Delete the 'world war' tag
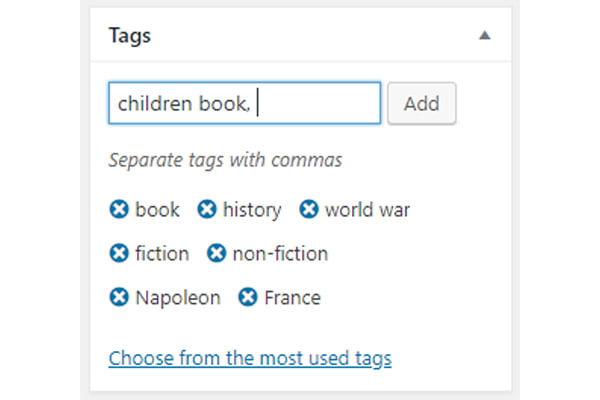 click(x=308, y=209)
